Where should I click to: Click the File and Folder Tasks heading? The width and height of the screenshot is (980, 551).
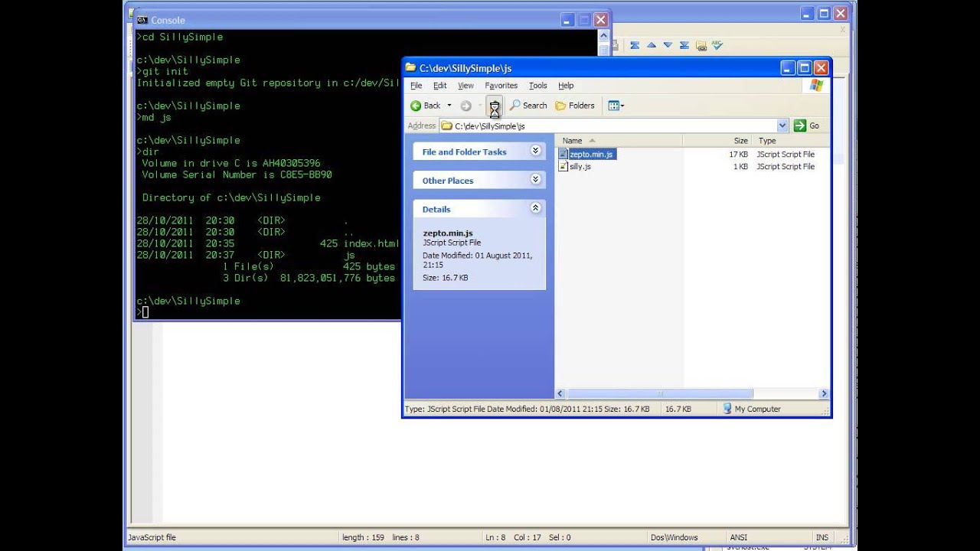464,152
